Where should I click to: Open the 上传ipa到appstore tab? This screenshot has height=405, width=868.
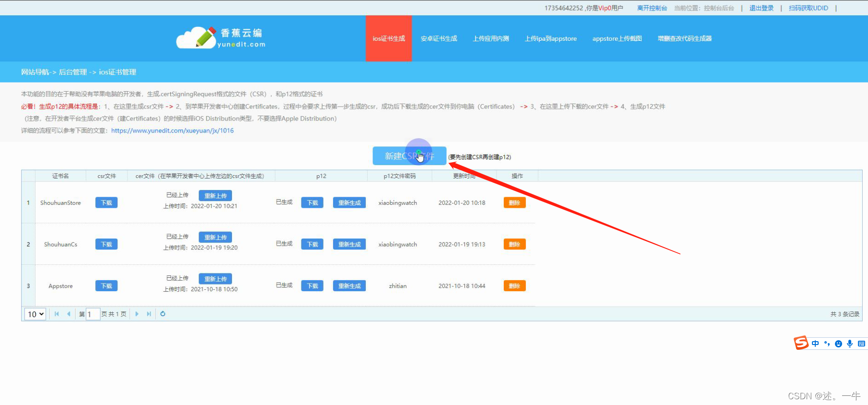551,38
